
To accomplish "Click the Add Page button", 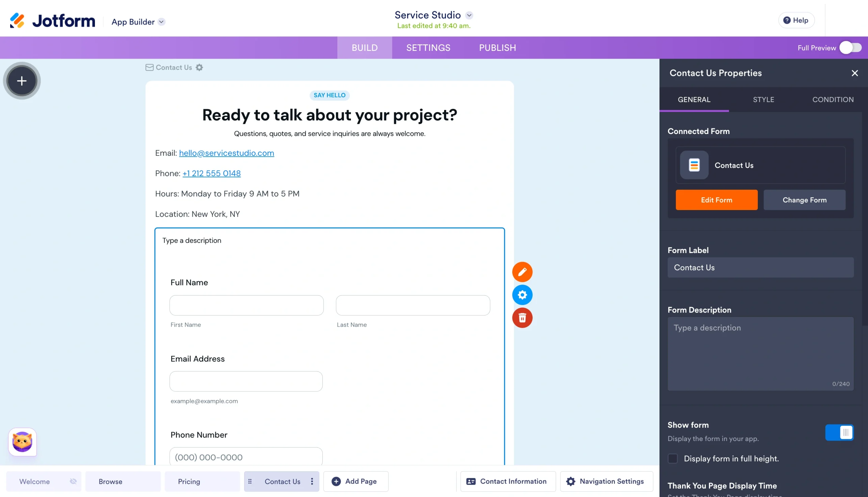I will pos(356,481).
